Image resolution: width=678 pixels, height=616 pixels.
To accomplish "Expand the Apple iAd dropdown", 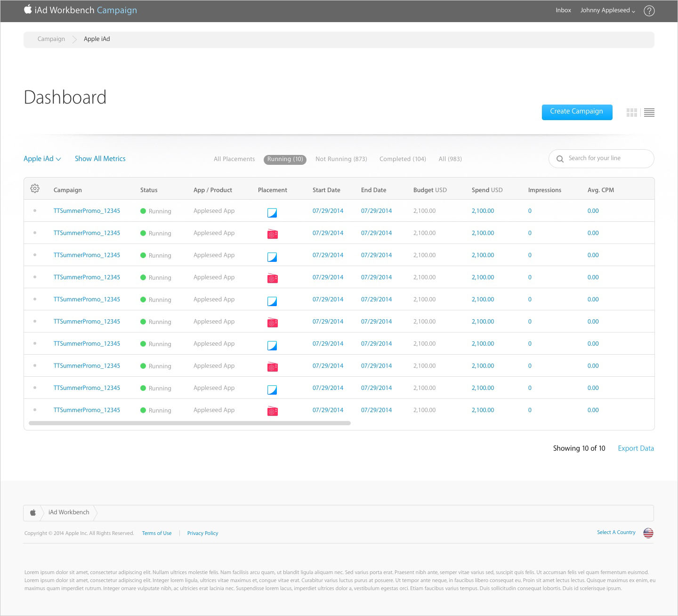I will [x=42, y=159].
